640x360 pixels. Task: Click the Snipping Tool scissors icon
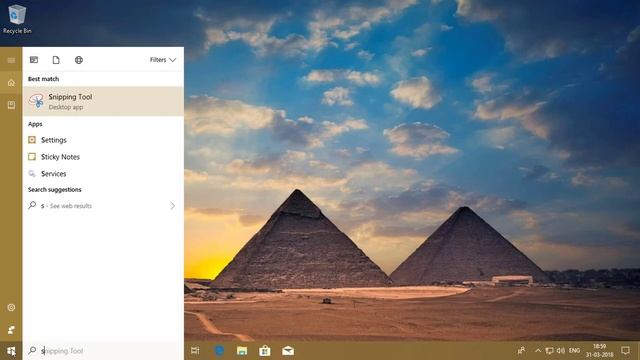tap(36, 101)
